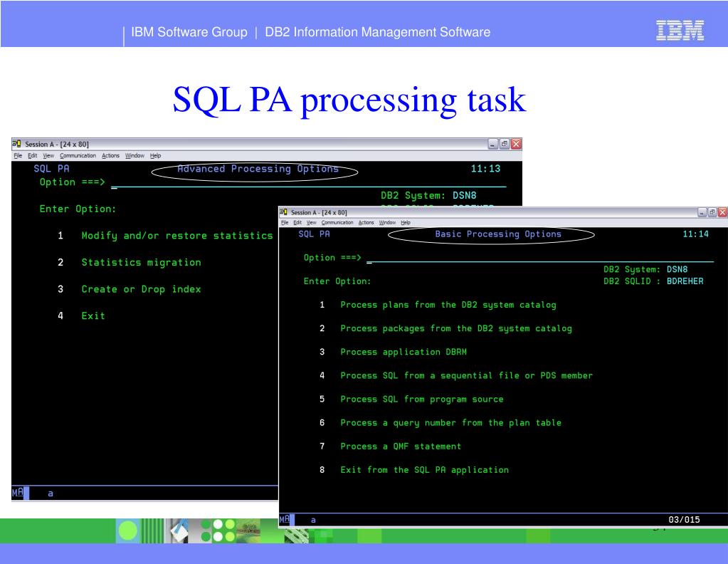Click 'SQL PA processing task' slide title
728x564 pixels.
point(349,100)
